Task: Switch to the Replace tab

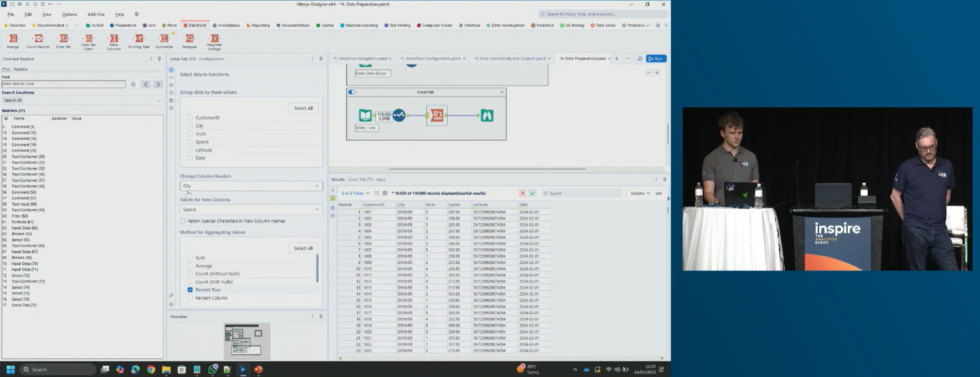Action: click(21, 69)
